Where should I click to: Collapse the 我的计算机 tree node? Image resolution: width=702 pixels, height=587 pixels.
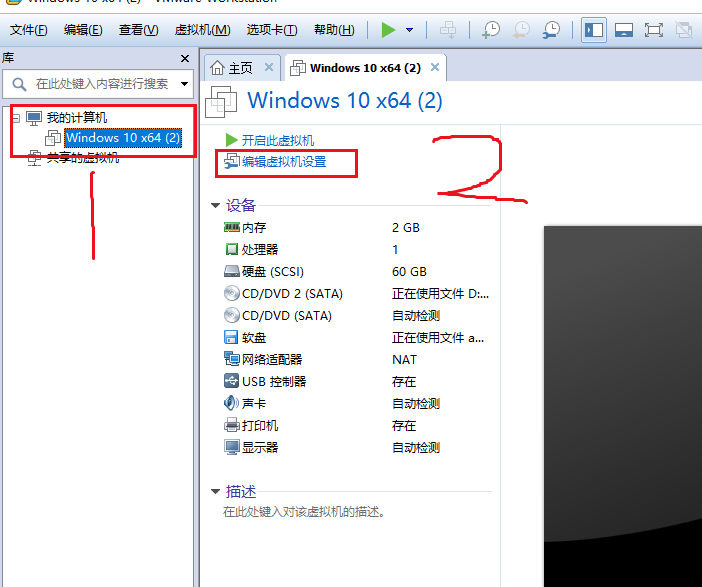pyautogui.click(x=16, y=119)
